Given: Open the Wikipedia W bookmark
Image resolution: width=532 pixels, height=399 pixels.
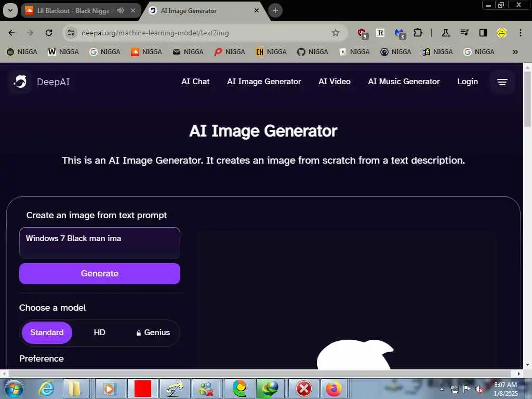Looking at the screenshot, I should click(x=63, y=51).
